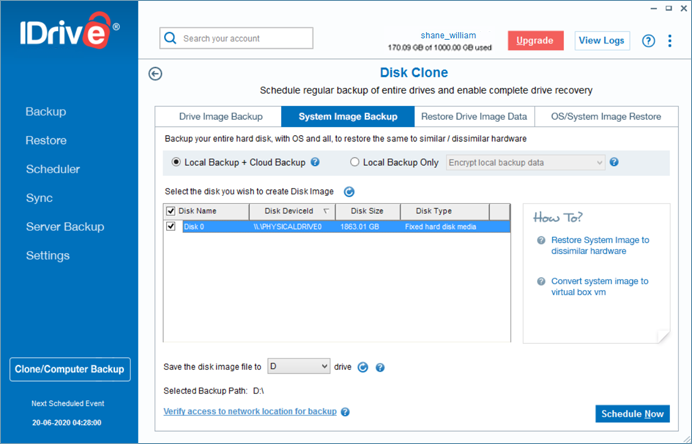Select the Fixed hard disk media cell

[440, 227]
